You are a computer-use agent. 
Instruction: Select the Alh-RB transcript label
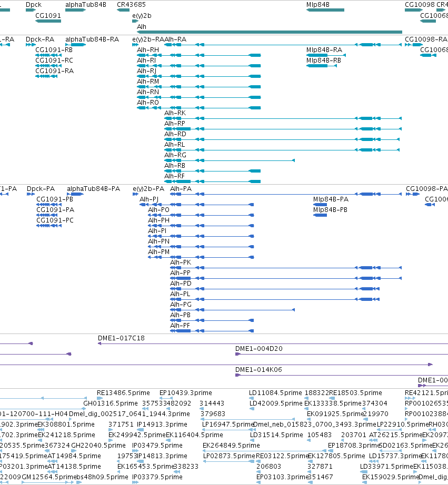[x=175, y=166]
